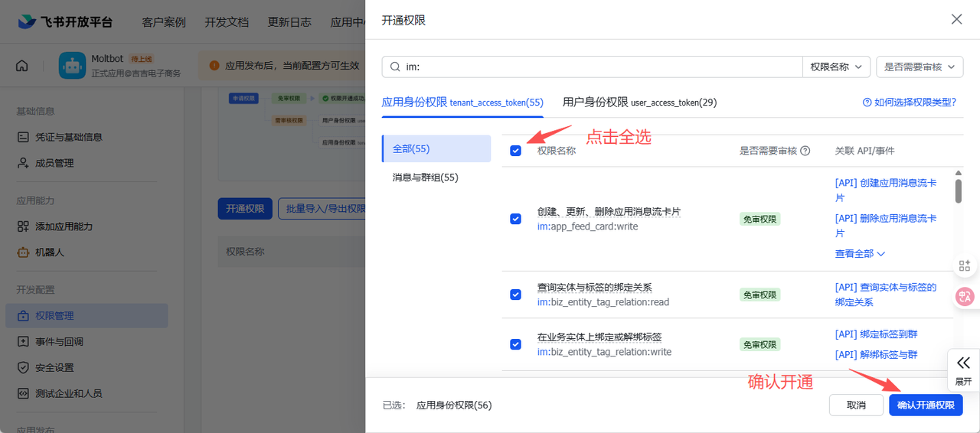Switch to 用户身份权限 user_access_token tab
Image resolution: width=980 pixels, height=433 pixels.
[x=639, y=102]
